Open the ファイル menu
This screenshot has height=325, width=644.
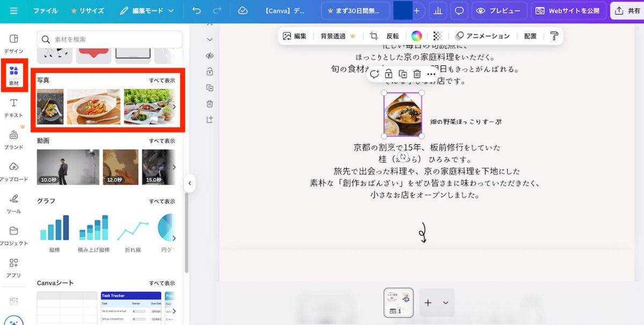[46, 11]
